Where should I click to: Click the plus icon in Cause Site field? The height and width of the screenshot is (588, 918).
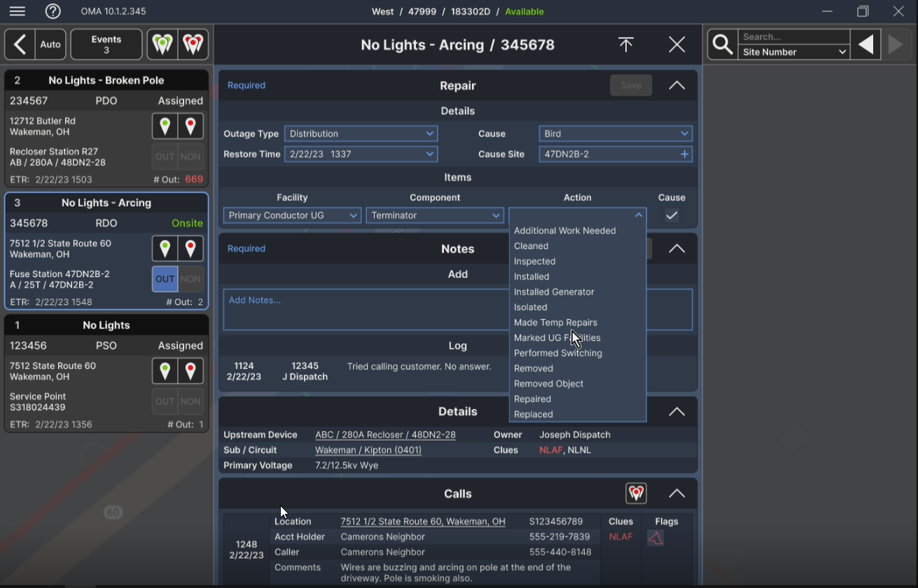tap(684, 154)
